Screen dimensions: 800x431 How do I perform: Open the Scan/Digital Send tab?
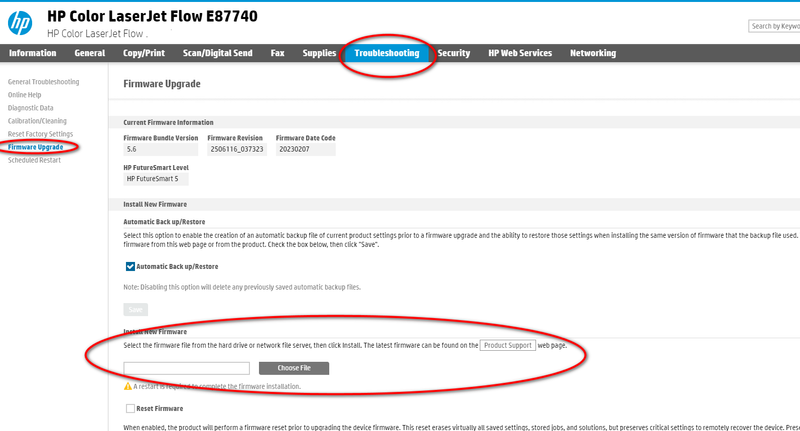tap(218, 53)
